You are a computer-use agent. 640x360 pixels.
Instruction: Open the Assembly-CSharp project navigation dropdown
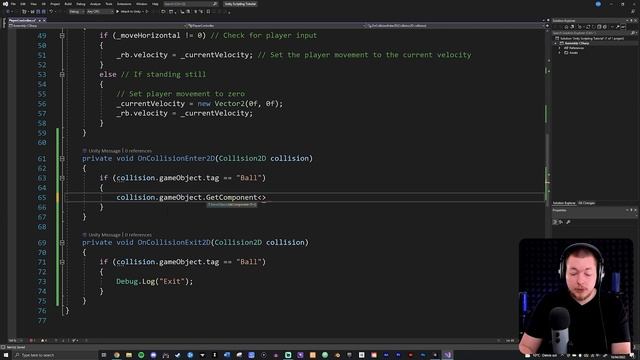[x=96, y=25]
